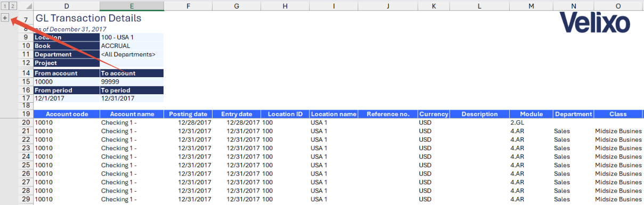Click the Velixo logo
644x205 pixels.
point(595,23)
